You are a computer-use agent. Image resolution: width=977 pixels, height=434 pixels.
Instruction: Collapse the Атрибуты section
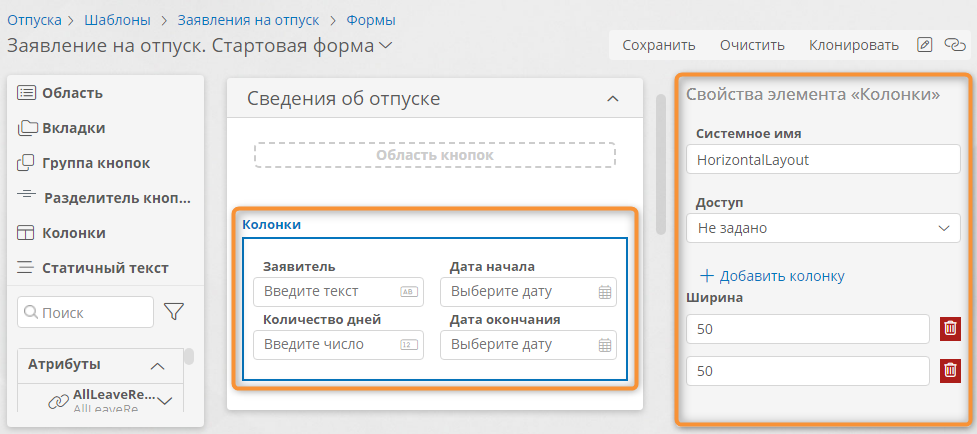pos(158,366)
